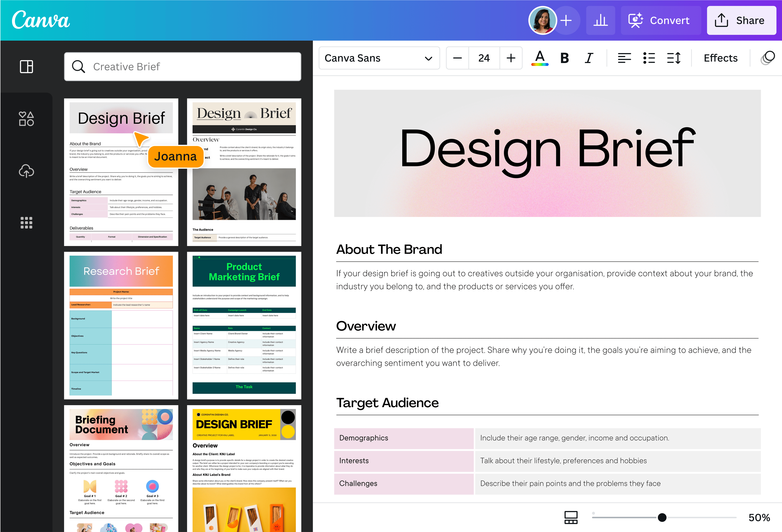Toggle italic formatting on the text
The width and height of the screenshot is (782, 532).
(589, 58)
